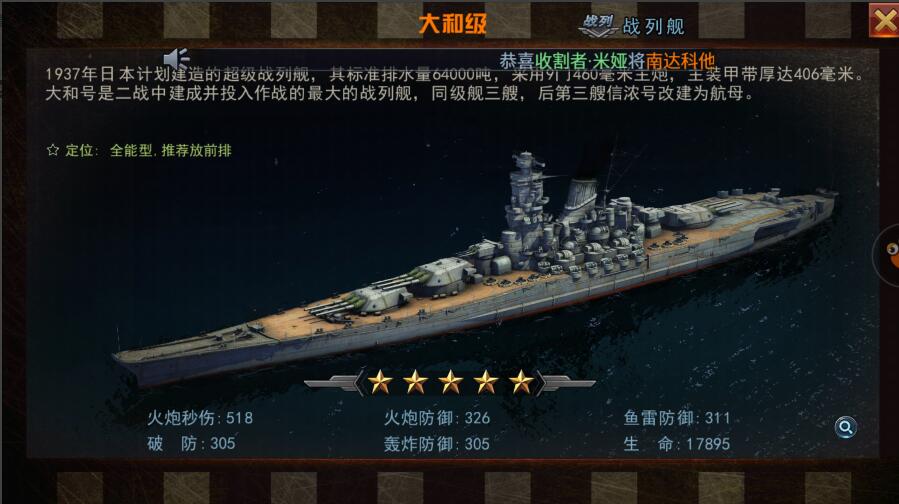Select the first gold rating star
This screenshot has height=504, width=899.
(x=380, y=382)
